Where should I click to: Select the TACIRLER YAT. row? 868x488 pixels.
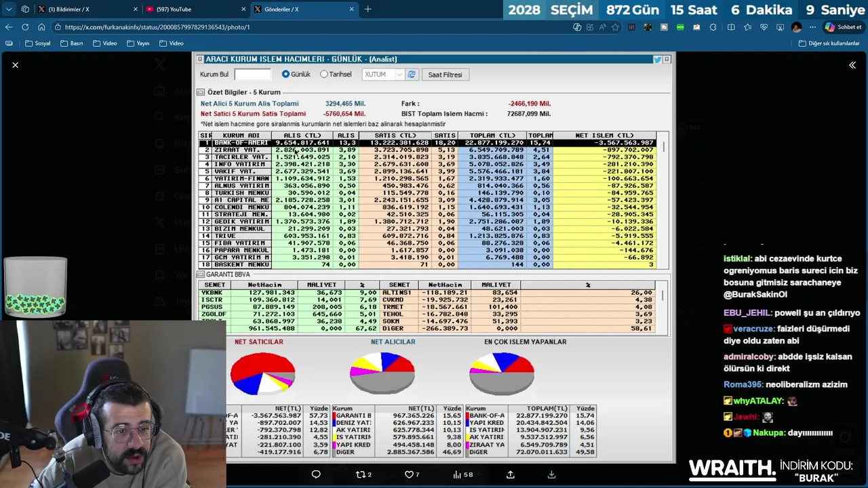point(427,157)
